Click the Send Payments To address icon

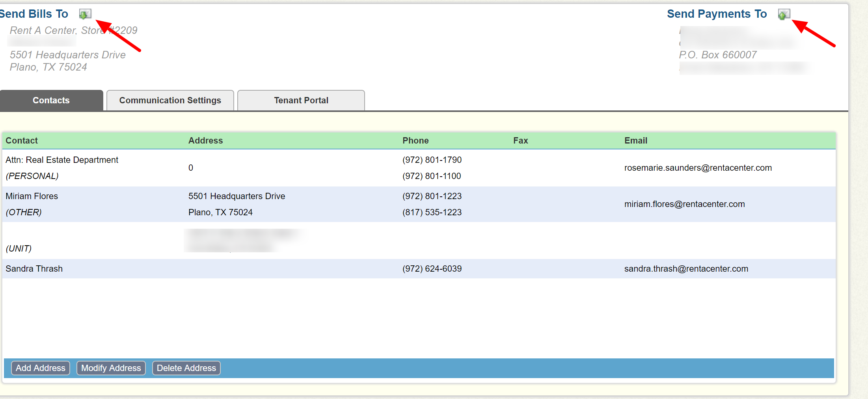tap(784, 14)
